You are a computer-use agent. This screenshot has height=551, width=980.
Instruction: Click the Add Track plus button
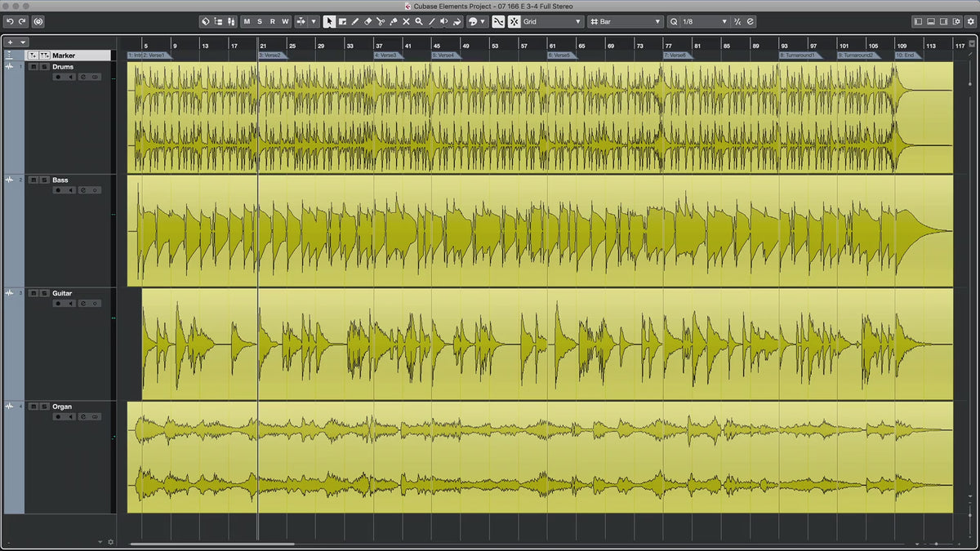[11, 42]
